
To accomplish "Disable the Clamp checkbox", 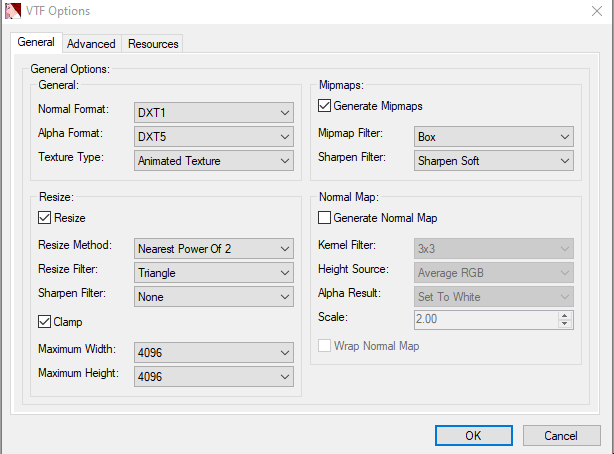I will (x=44, y=322).
